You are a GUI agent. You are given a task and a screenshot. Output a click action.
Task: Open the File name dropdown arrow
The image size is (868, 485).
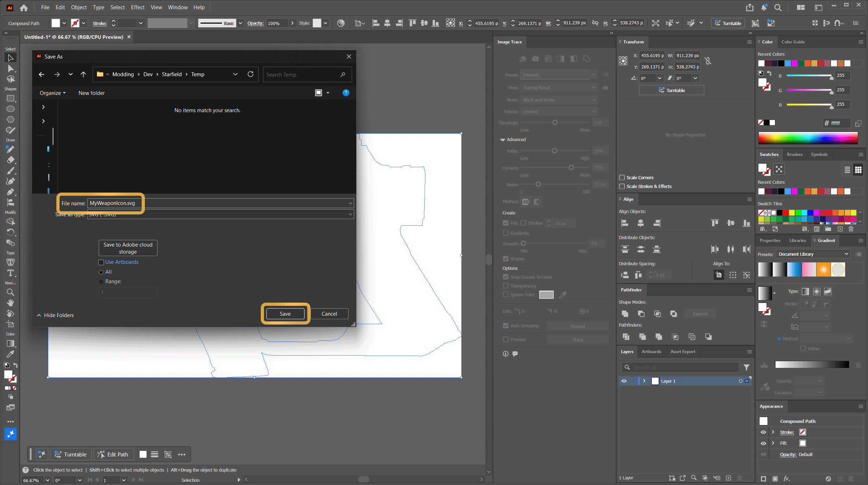[x=350, y=203]
